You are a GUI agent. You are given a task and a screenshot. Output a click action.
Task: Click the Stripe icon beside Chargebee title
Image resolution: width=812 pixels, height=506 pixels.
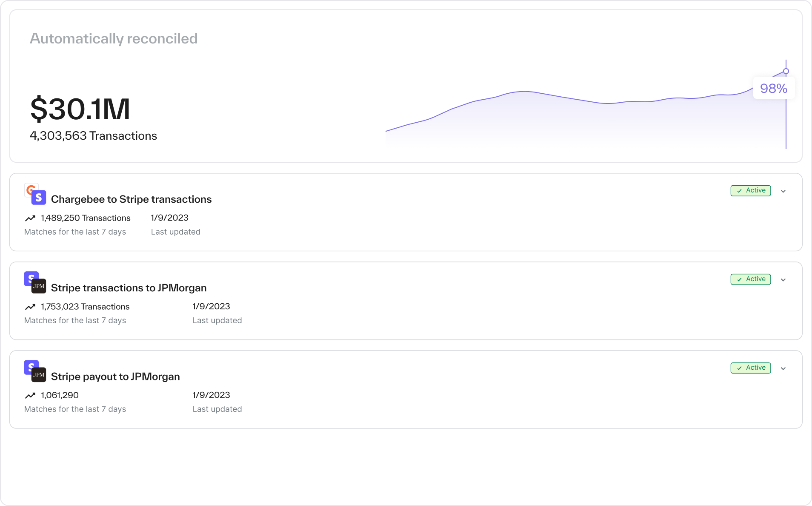[39, 198]
